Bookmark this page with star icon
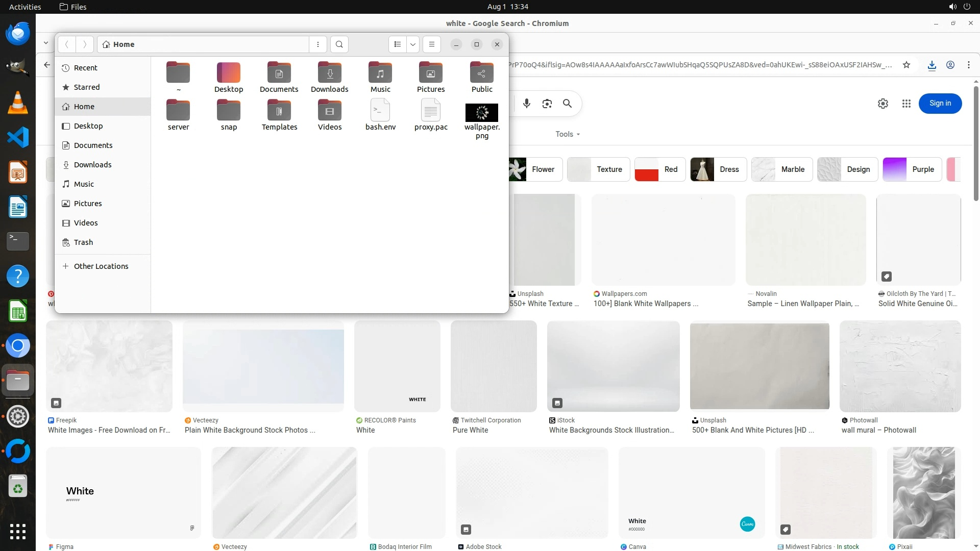 [906, 65]
